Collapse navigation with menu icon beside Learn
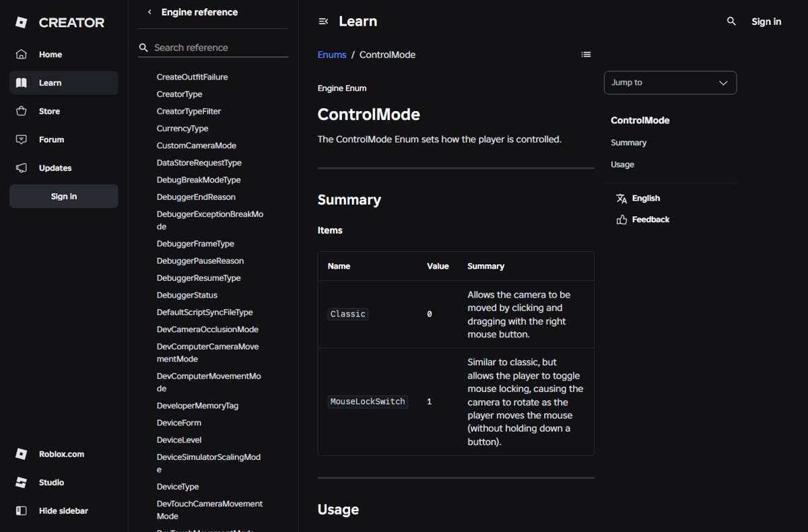 click(323, 22)
